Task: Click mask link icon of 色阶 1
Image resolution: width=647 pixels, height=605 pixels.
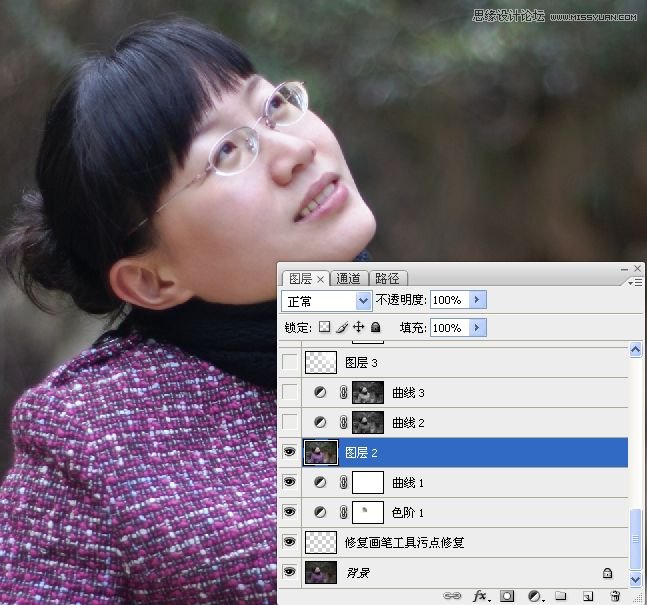Action: pyautogui.click(x=343, y=512)
